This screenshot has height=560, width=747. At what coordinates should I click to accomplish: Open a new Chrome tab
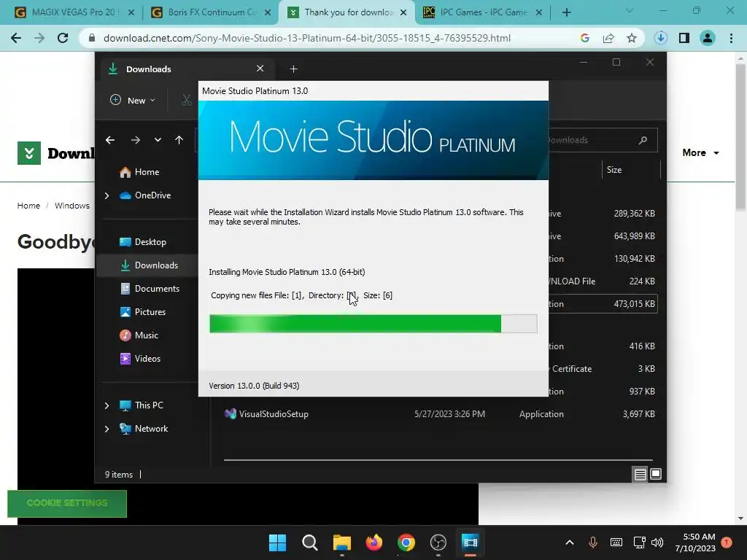click(566, 12)
